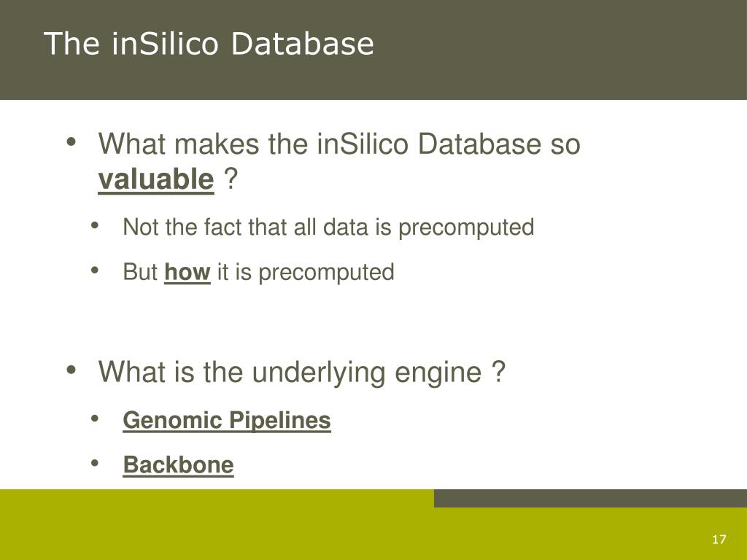Click the bullet before 'What makes the inSilico Database'

71,142
